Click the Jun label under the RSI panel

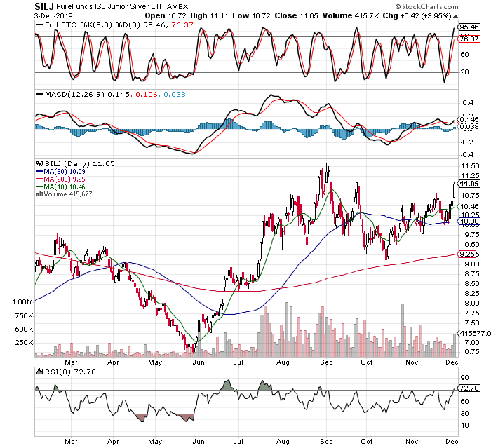(199, 442)
